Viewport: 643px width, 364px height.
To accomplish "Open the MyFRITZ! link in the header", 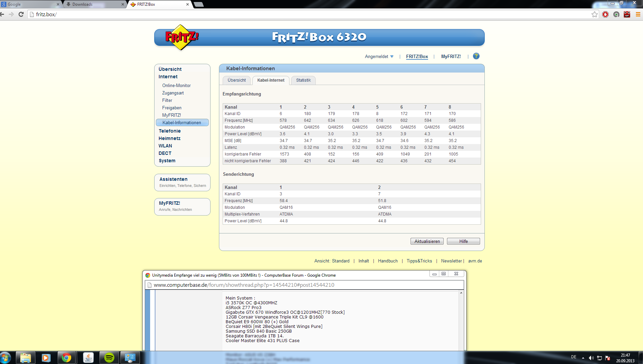I will (451, 56).
